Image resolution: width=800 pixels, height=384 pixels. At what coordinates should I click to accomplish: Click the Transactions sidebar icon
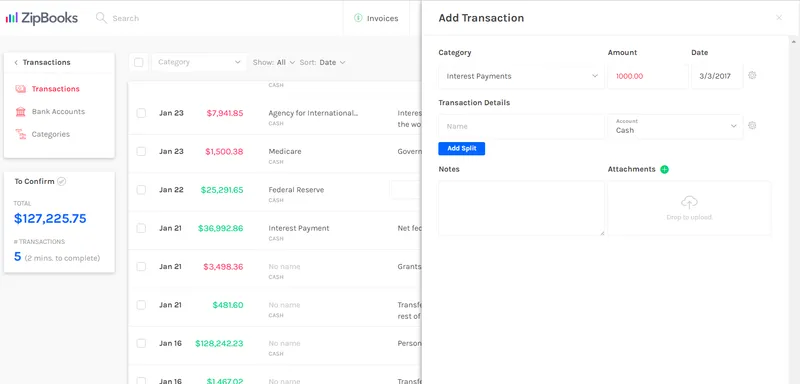(20, 89)
